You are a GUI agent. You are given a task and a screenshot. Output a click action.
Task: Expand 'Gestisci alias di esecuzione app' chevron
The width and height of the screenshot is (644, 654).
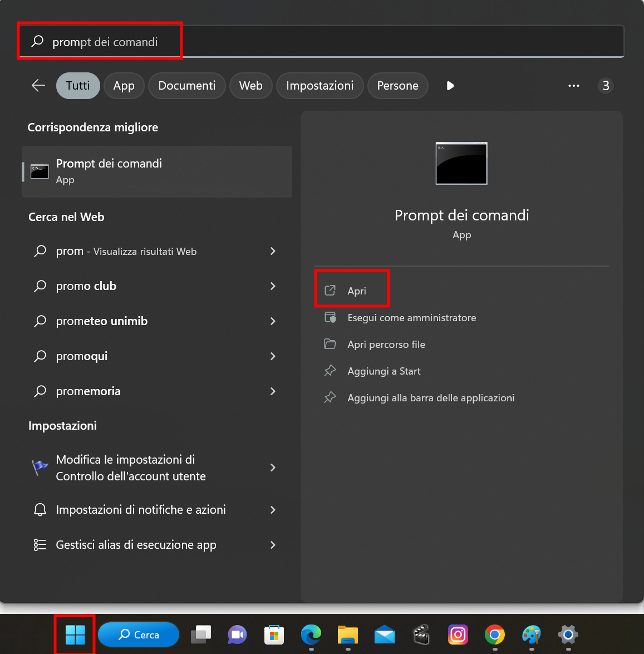273,545
